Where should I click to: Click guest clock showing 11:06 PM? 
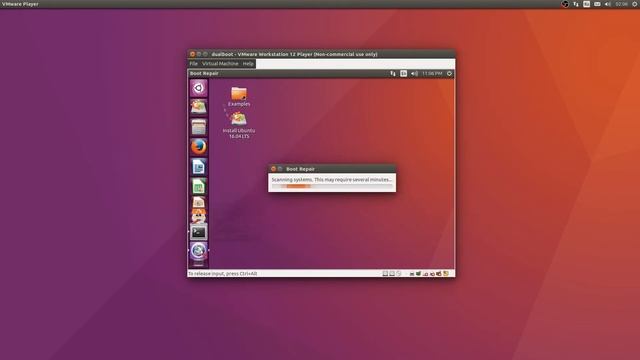tap(432, 73)
